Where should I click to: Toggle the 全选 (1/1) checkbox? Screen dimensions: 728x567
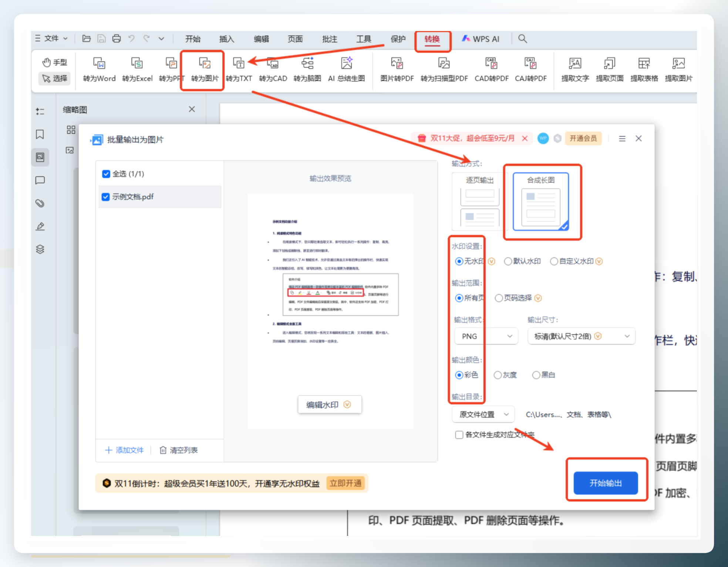(106, 174)
